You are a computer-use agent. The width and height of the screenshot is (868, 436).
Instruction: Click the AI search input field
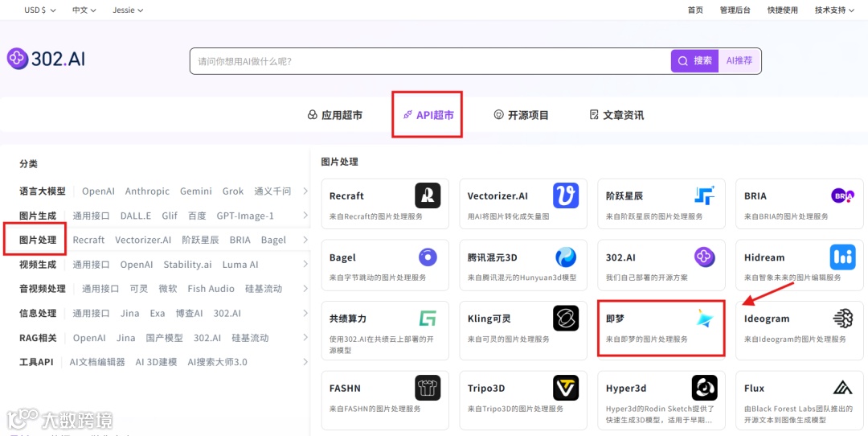[430, 61]
